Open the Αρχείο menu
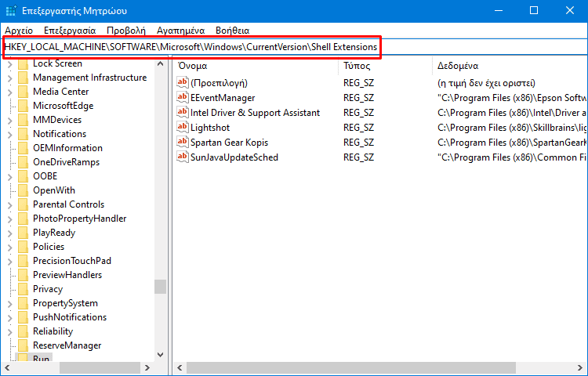The height and width of the screenshot is (376, 588). (19, 31)
